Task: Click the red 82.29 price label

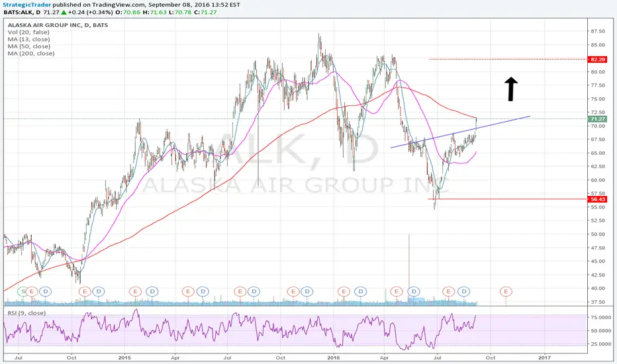Action: click(x=597, y=60)
